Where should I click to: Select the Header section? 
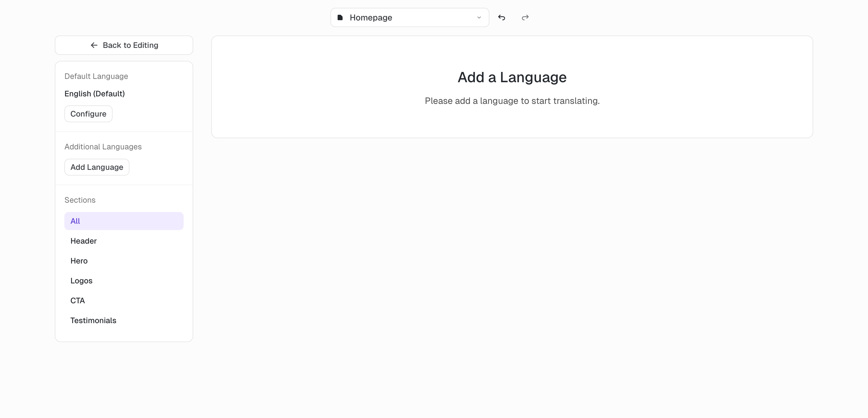coord(84,241)
